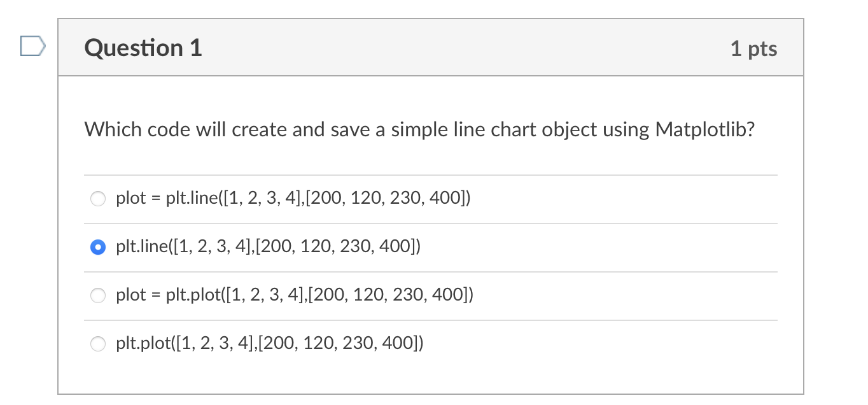Click the gray header bar between title and points
The width and height of the screenshot is (868, 405).
466,48
